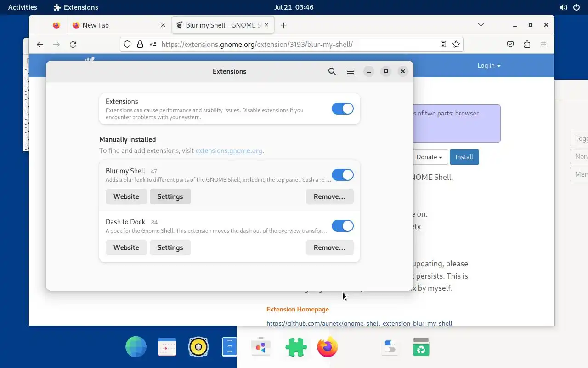Select the Blur my Shell browser tab

point(223,25)
